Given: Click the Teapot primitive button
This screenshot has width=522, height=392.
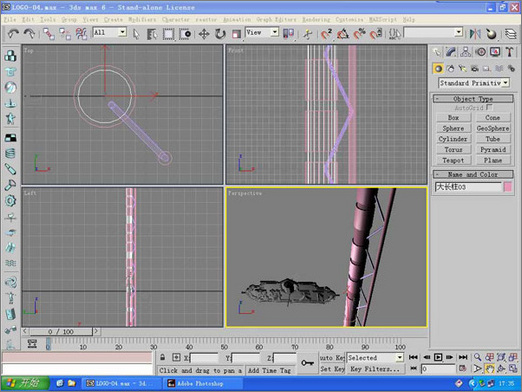Looking at the screenshot, I should pyautogui.click(x=453, y=160).
